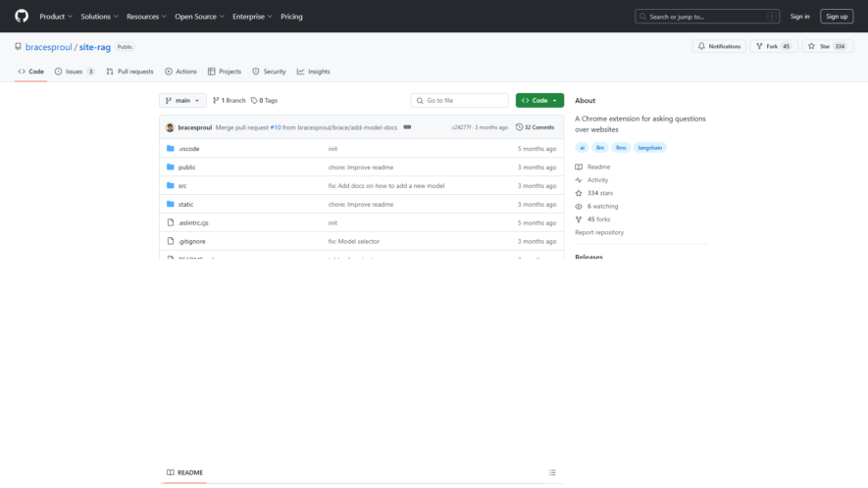Select the langchain topic tag
The image size is (868, 488).
(650, 148)
